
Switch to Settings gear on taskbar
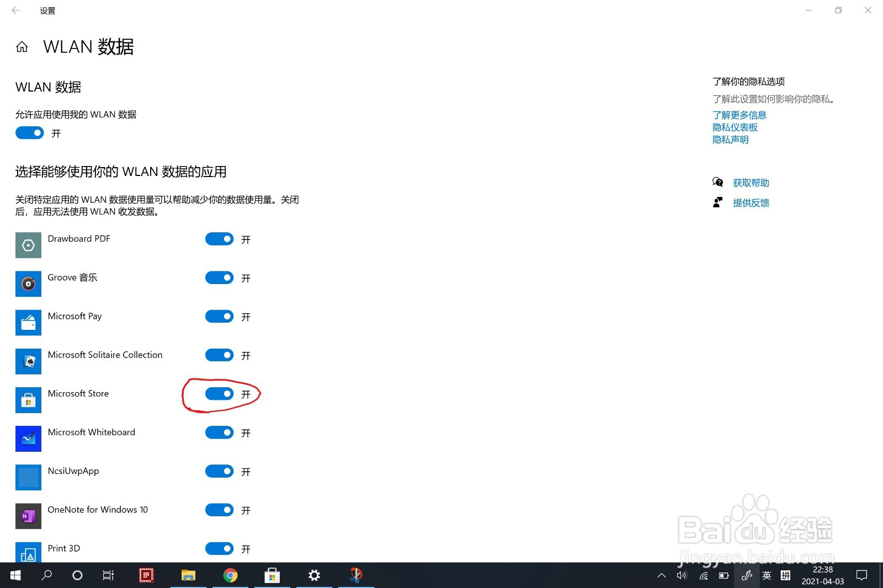(x=314, y=575)
